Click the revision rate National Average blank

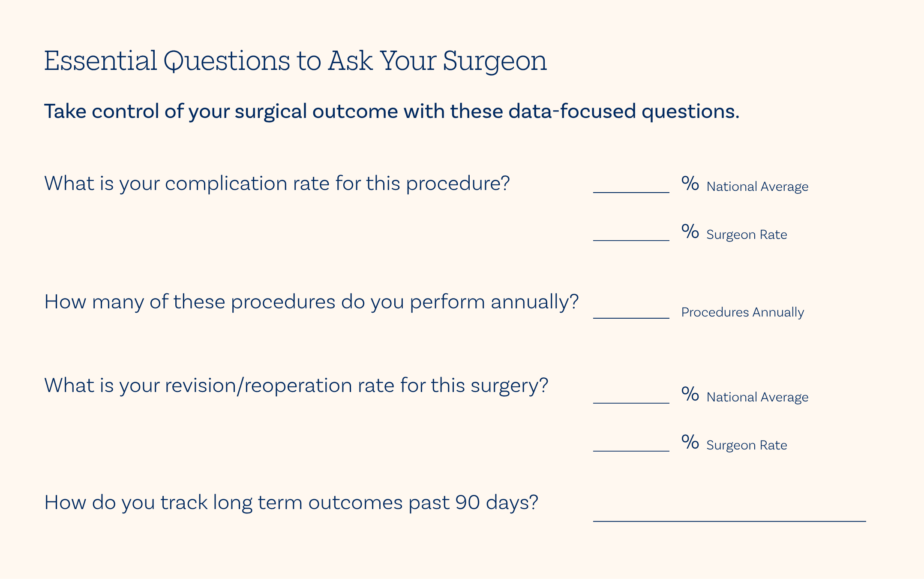(631, 398)
